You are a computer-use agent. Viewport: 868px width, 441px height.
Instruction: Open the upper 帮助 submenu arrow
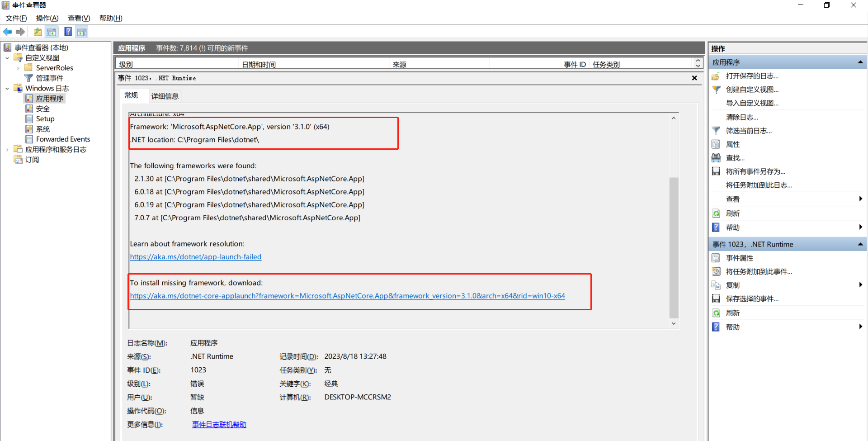click(860, 227)
